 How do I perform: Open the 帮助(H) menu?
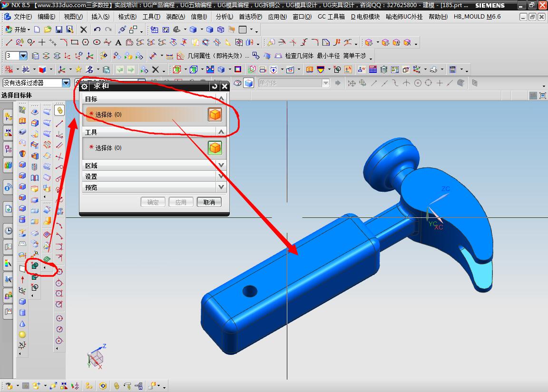coord(438,17)
